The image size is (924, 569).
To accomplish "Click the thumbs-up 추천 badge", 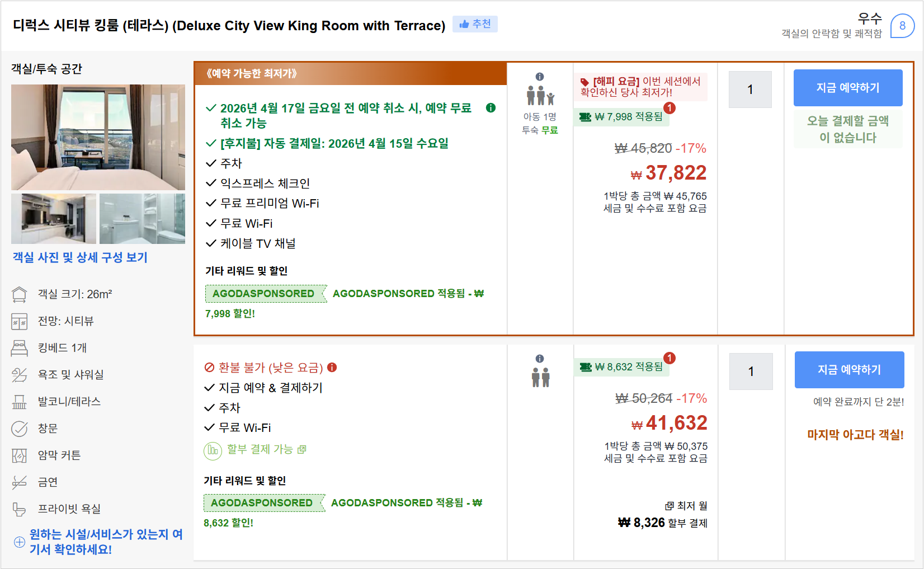I will tap(475, 24).
